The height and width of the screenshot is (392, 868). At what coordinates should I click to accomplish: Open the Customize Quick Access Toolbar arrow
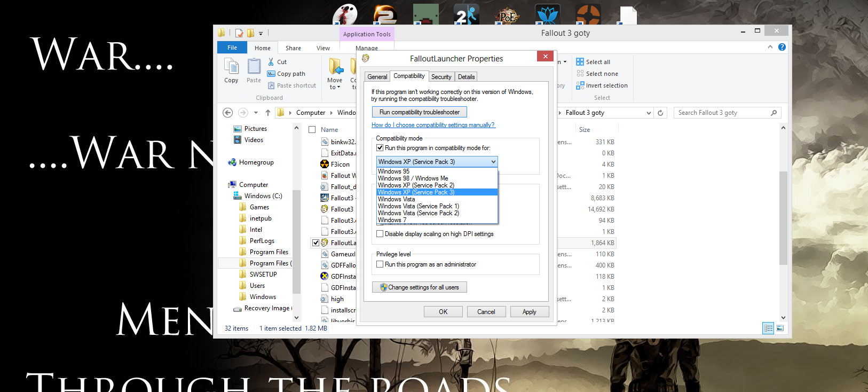pyautogui.click(x=261, y=33)
